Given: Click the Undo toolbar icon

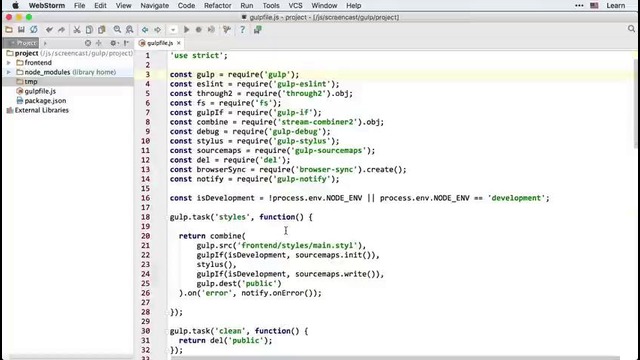Looking at the screenshot, I should tap(49, 30).
